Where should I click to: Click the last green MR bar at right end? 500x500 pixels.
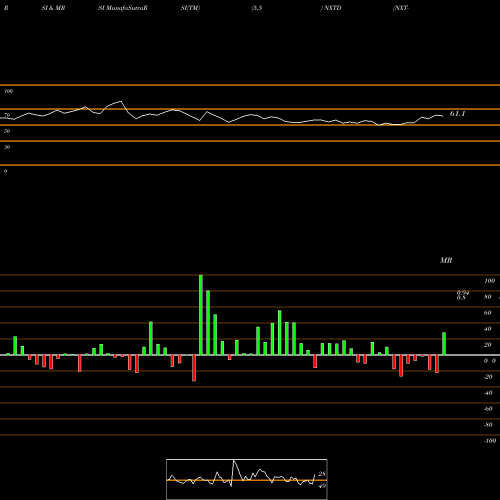[x=444, y=344]
